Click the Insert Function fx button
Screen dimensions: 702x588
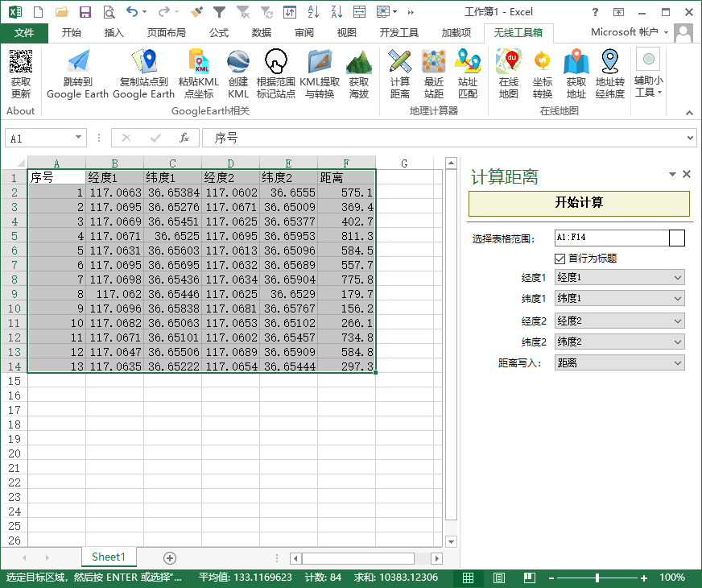(184, 138)
